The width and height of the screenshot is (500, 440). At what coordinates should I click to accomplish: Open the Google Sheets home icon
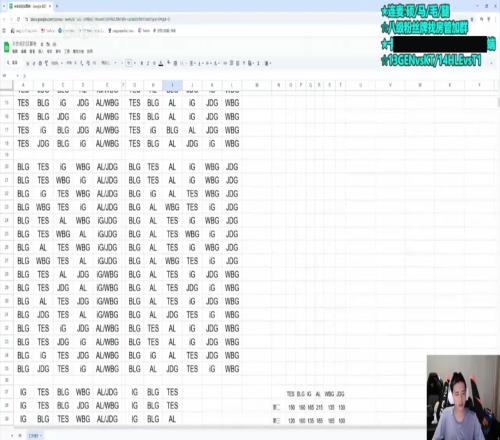tap(6, 47)
